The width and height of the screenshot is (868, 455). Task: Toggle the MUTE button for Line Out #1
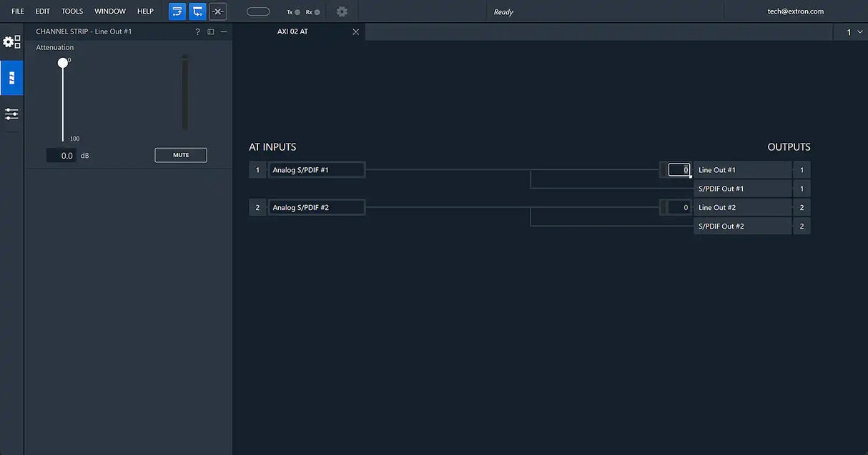click(181, 155)
